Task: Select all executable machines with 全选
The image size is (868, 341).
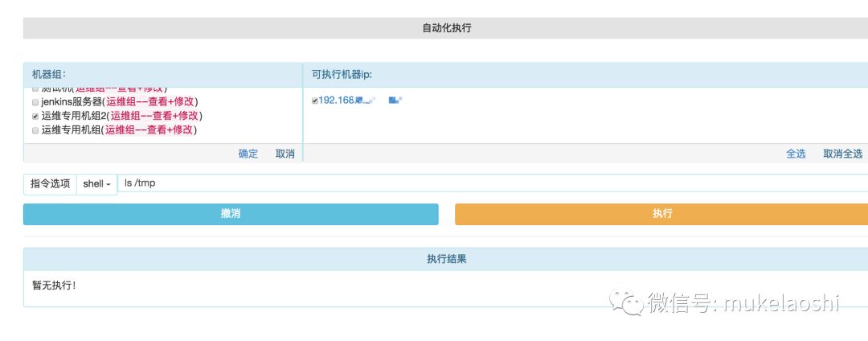Action: (796, 154)
